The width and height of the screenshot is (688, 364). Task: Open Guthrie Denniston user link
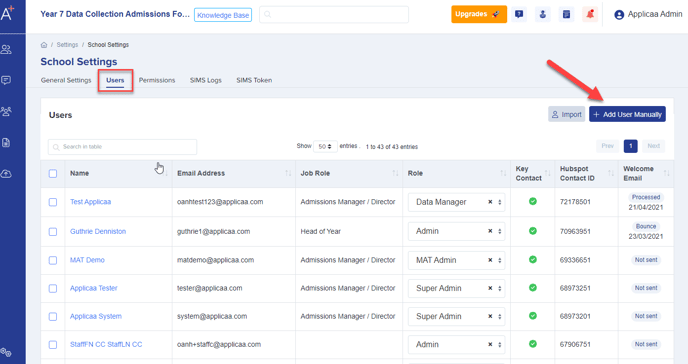coord(98,232)
